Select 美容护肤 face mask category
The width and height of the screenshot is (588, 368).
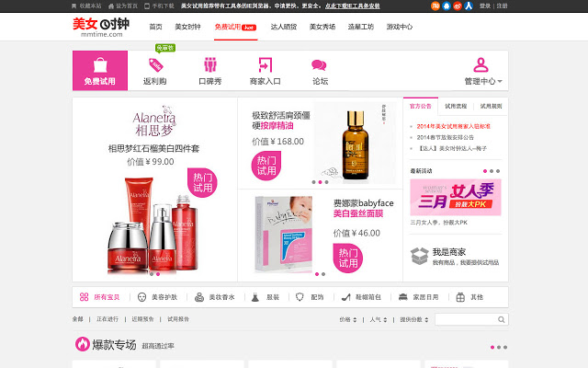coord(157,297)
